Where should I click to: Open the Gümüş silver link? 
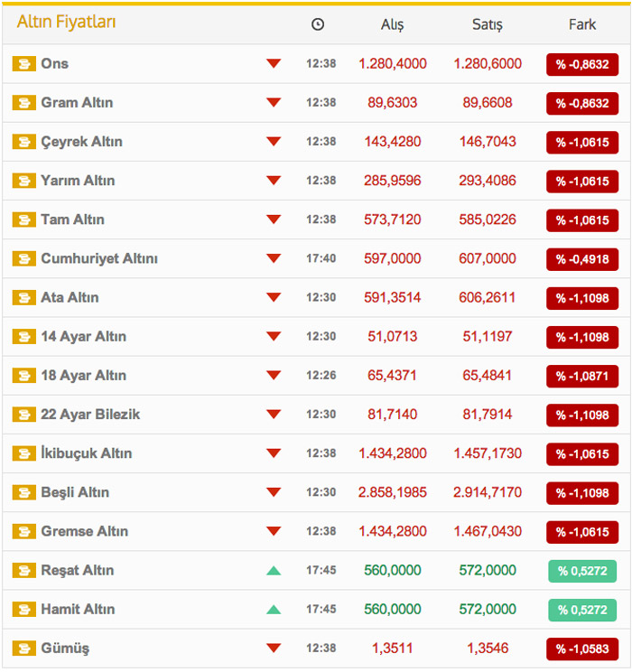[65, 649]
